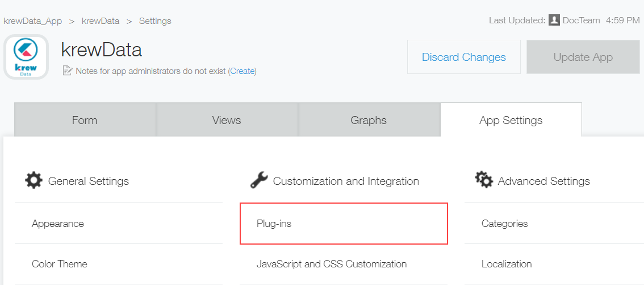The image size is (644, 285).
Task: Click the Update App button
Action: (x=583, y=57)
